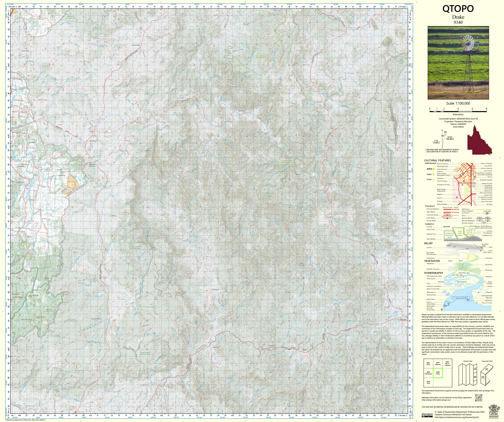This screenshot has width=504, height=422.
Task: Click the airport airplane symbol in legend
Action: 457,198
